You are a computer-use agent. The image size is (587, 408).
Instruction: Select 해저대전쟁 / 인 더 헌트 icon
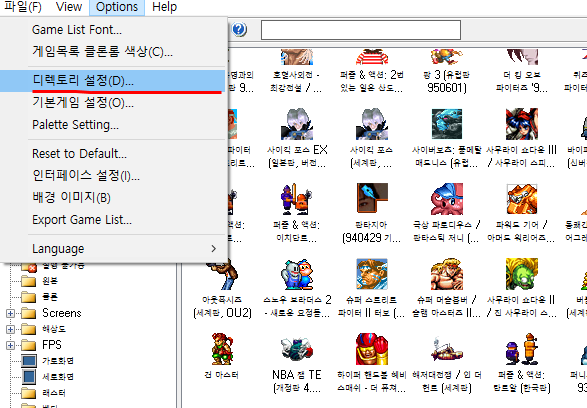447,348
